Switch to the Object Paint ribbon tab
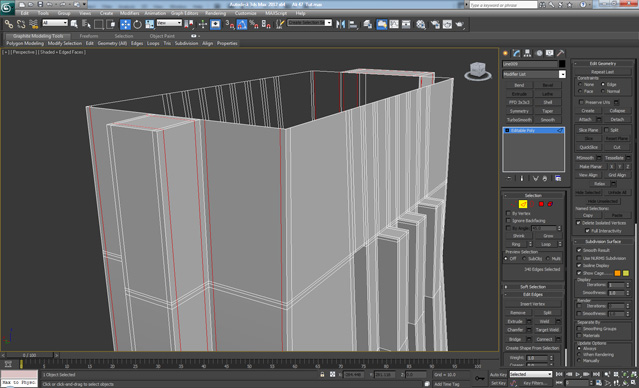The height and width of the screenshot is (388, 639). click(162, 36)
